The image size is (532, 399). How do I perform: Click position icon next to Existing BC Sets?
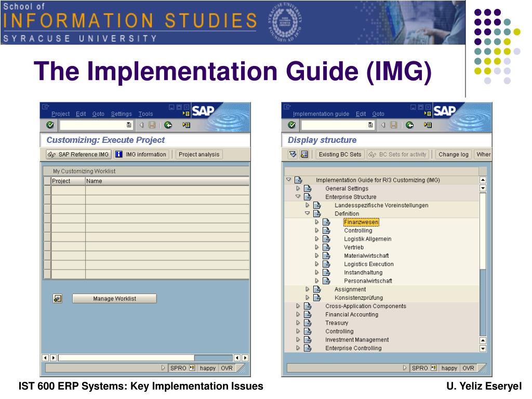click(304, 154)
